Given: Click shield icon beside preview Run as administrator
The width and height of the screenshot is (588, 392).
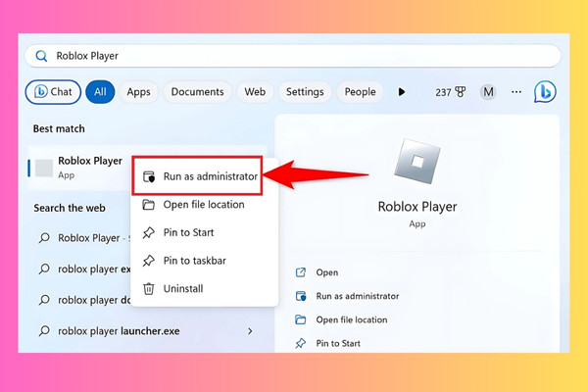Looking at the screenshot, I should [x=301, y=296].
